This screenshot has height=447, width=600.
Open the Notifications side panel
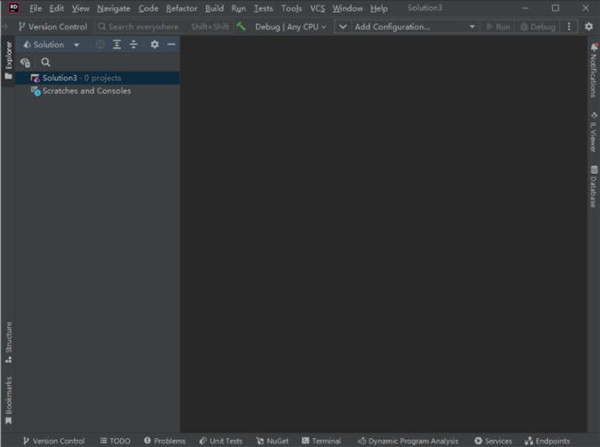593,70
